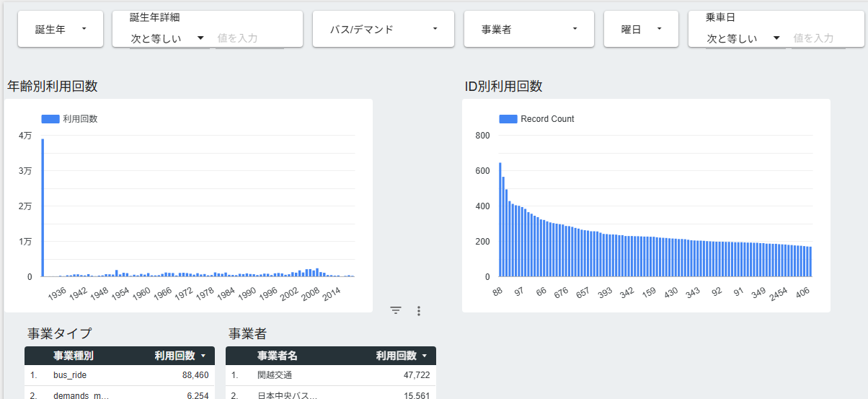Open 乗車日 condition selector 次と等しい
Screen dimensions: 868x399
tap(743, 38)
